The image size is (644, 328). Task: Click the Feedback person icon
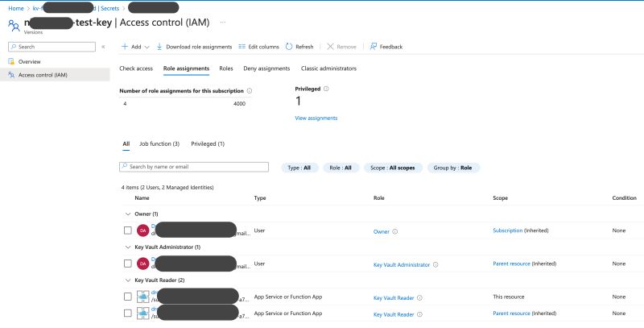click(373, 47)
